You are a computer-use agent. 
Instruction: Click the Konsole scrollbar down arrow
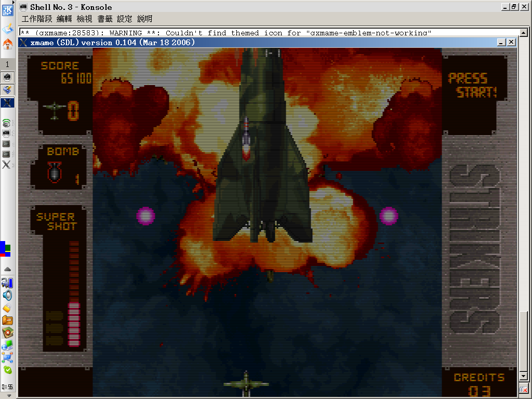pyautogui.click(x=524, y=376)
